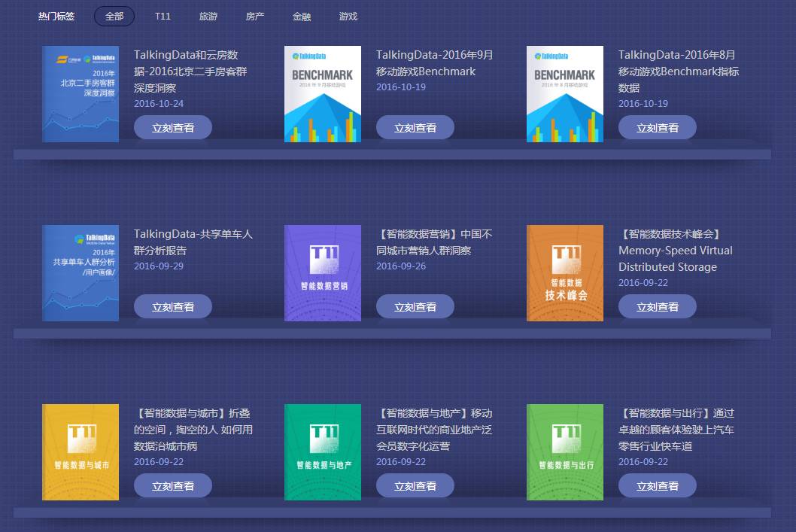Open title 【智能数据与出行】通过卓越的顾客体验
The image size is (796, 532).
pyautogui.click(x=676, y=430)
